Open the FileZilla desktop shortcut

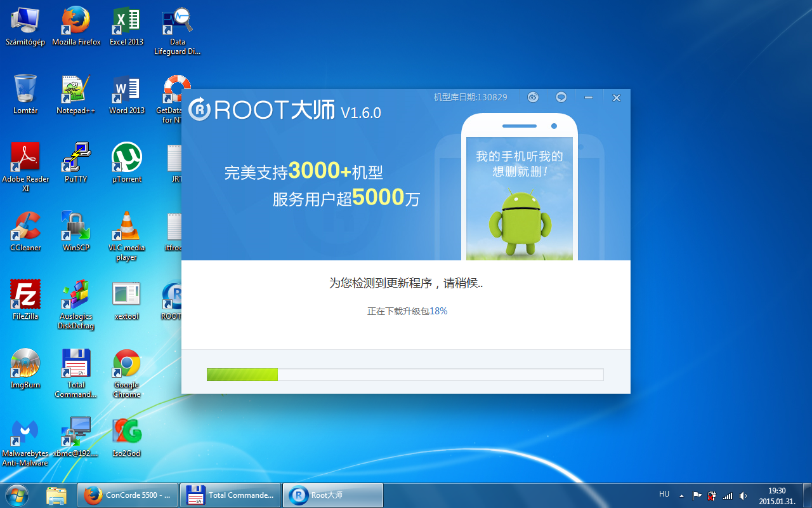pos(25,299)
